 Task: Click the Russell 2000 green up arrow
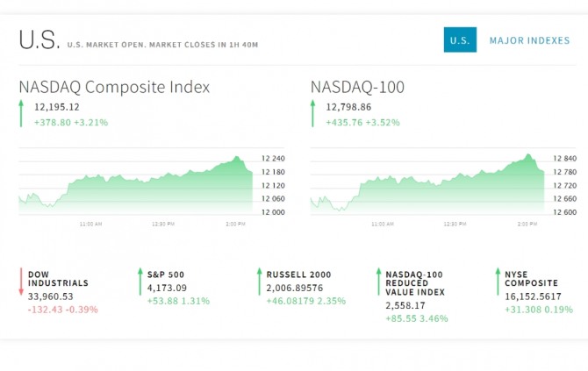click(259, 282)
